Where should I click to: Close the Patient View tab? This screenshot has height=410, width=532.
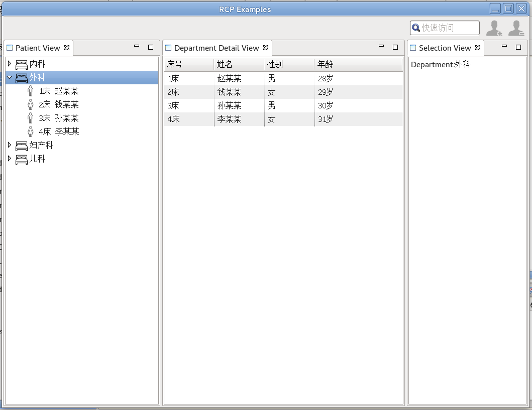click(x=67, y=48)
